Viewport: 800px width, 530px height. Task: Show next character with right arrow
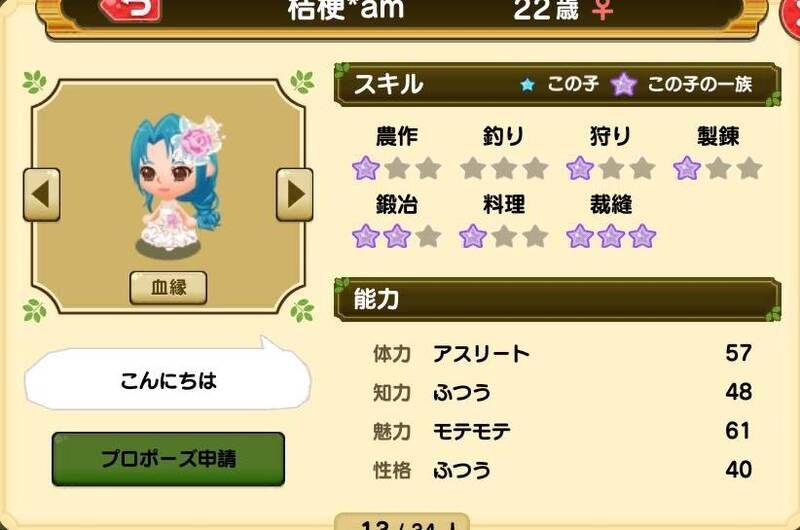tap(294, 194)
